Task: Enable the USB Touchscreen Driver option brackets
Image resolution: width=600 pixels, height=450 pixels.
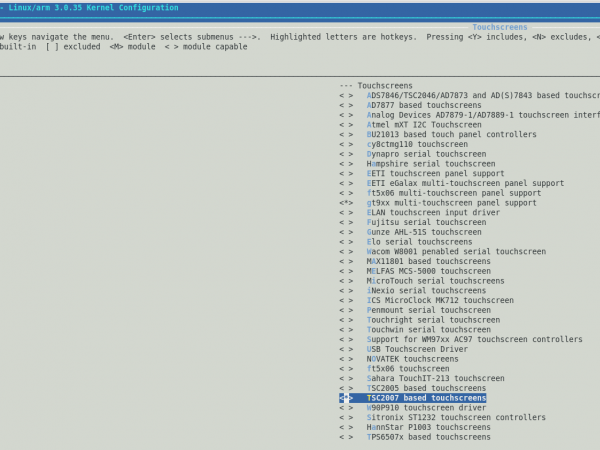Action: point(345,349)
